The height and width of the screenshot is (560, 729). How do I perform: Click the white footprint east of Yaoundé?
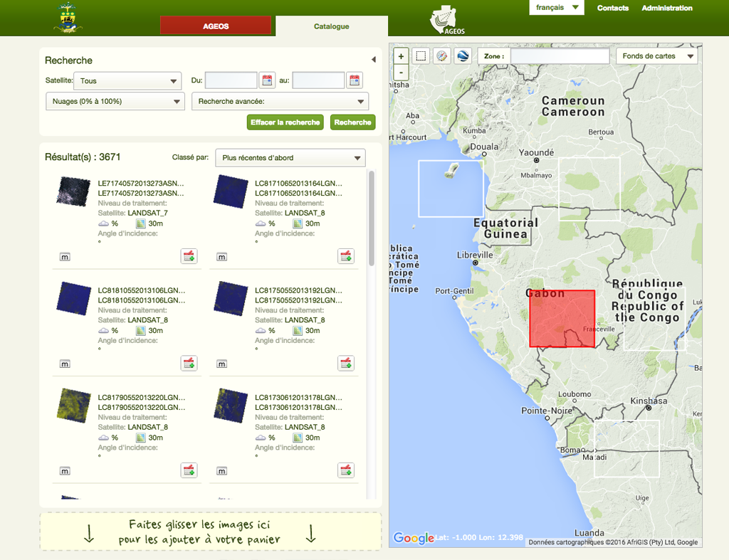tap(589, 189)
